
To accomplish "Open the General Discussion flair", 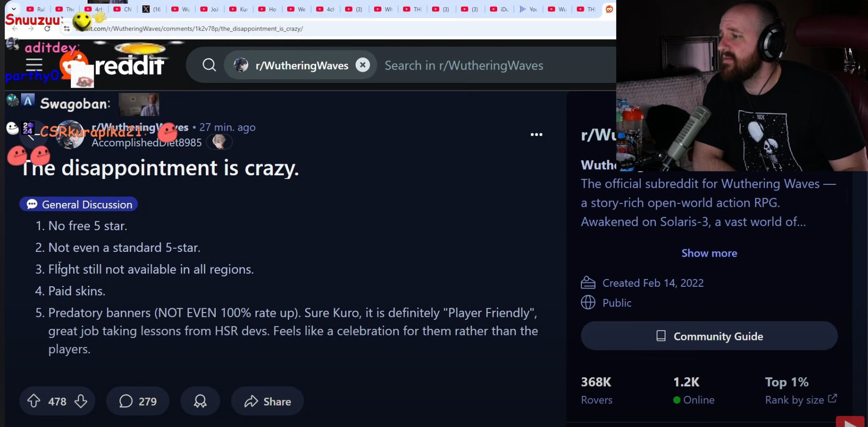I will [78, 204].
